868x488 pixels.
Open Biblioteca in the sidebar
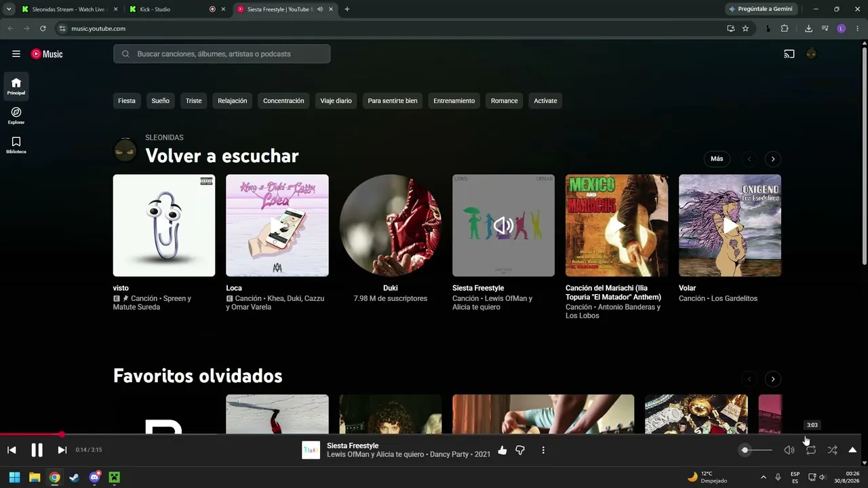[16, 145]
